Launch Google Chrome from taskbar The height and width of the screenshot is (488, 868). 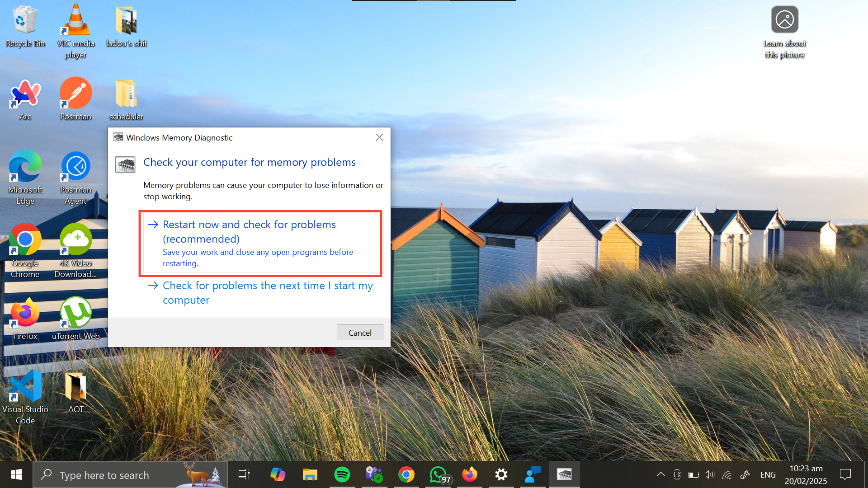click(406, 474)
